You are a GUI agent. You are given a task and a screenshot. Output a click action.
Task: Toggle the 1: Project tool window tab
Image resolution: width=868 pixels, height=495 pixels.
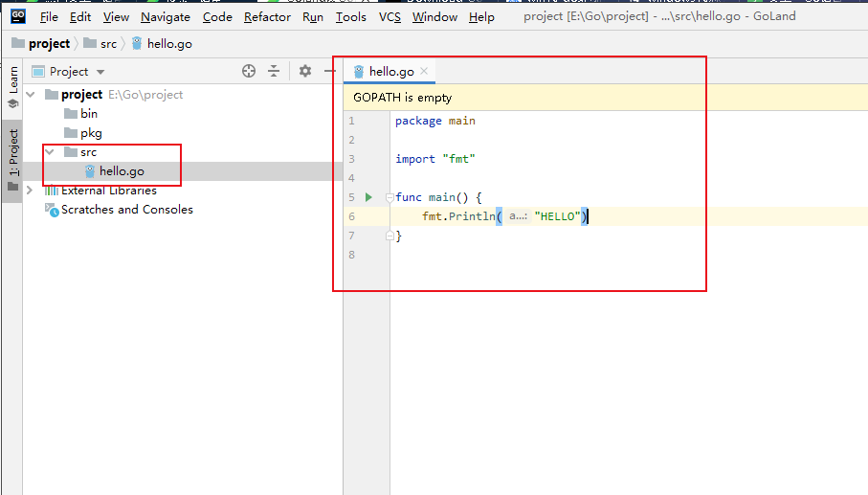(x=12, y=161)
